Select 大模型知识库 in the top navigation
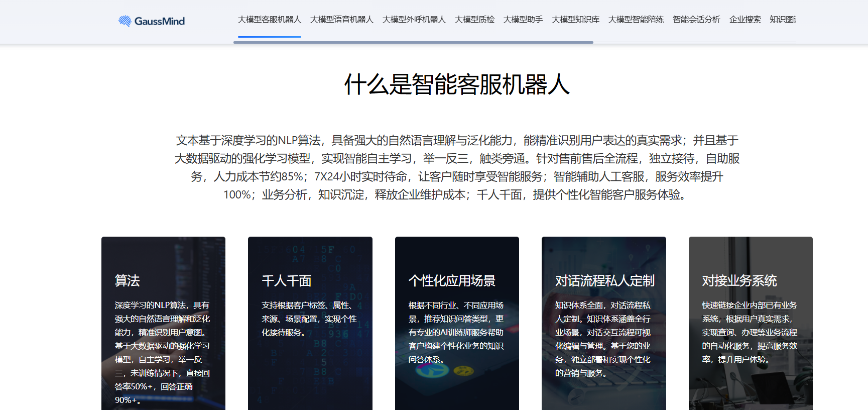 (575, 20)
